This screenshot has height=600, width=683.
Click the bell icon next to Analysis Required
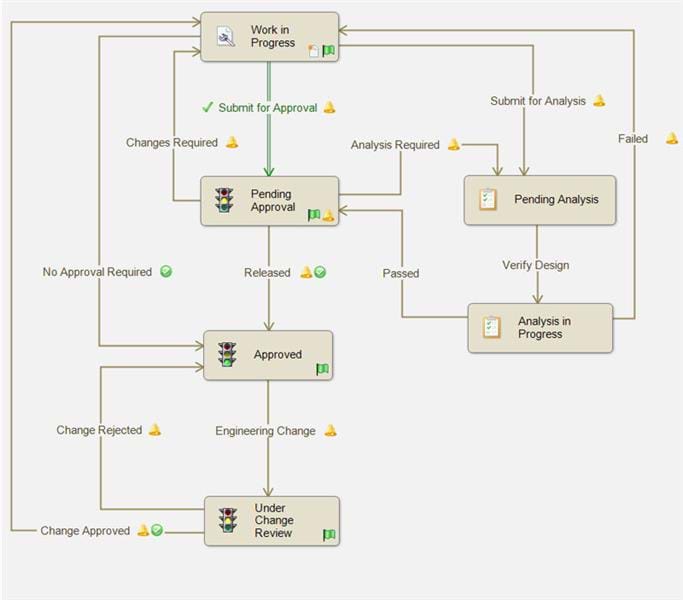(453, 145)
